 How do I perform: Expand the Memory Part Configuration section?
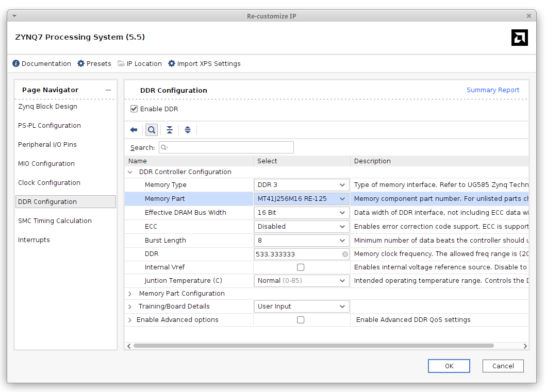(130, 294)
